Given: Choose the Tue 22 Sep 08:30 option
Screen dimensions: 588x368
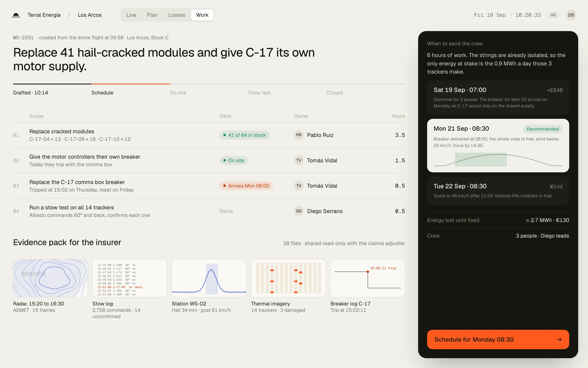Looking at the screenshot, I should [498, 191].
